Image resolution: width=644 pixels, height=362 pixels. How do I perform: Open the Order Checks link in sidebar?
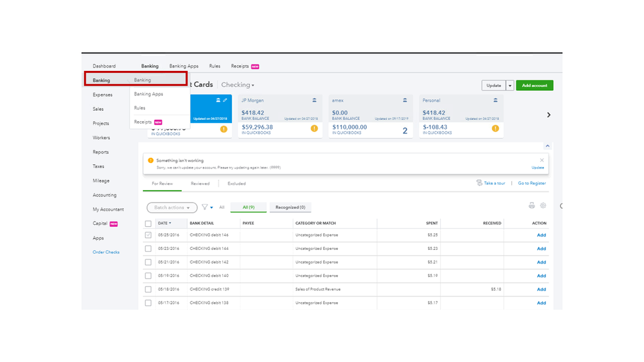coord(106,252)
